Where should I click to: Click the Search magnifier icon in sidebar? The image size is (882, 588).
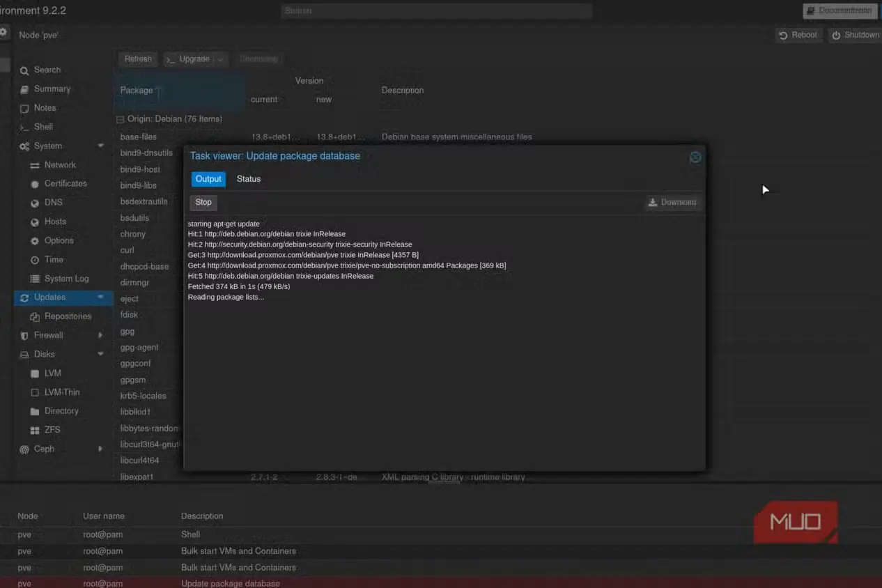(x=24, y=70)
